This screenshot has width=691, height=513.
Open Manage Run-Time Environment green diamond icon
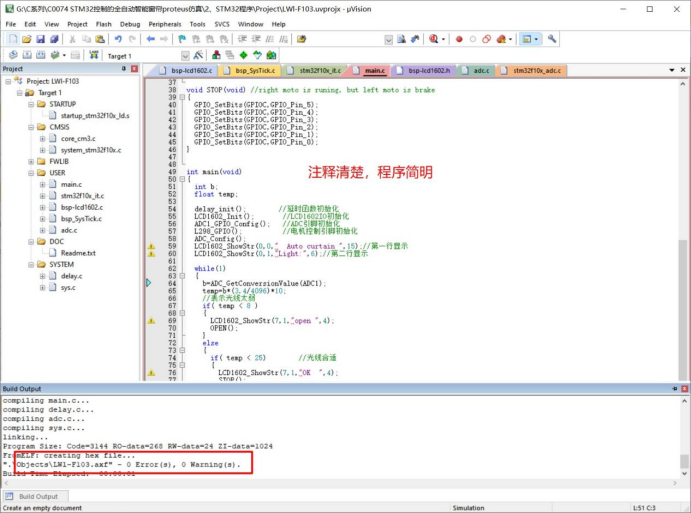click(x=244, y=55)
